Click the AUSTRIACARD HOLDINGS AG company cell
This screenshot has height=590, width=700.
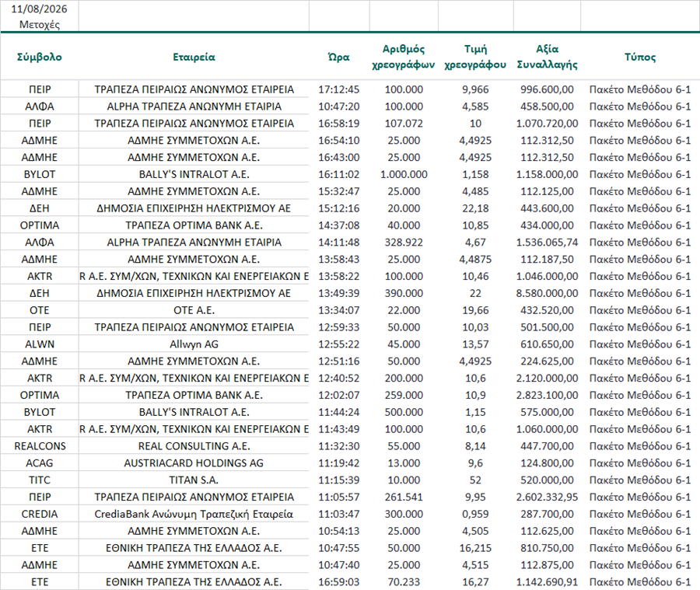194,463
